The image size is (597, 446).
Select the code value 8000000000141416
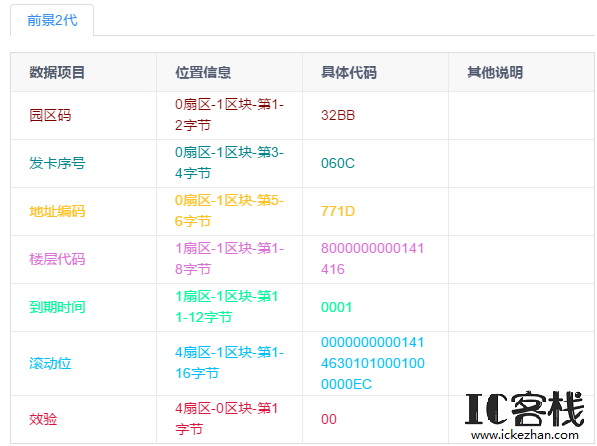(x=372, y=259)
